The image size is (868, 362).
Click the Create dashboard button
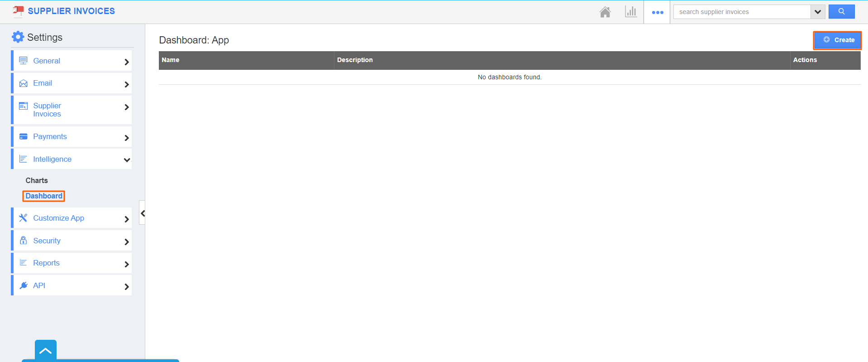tap(838, 40)
